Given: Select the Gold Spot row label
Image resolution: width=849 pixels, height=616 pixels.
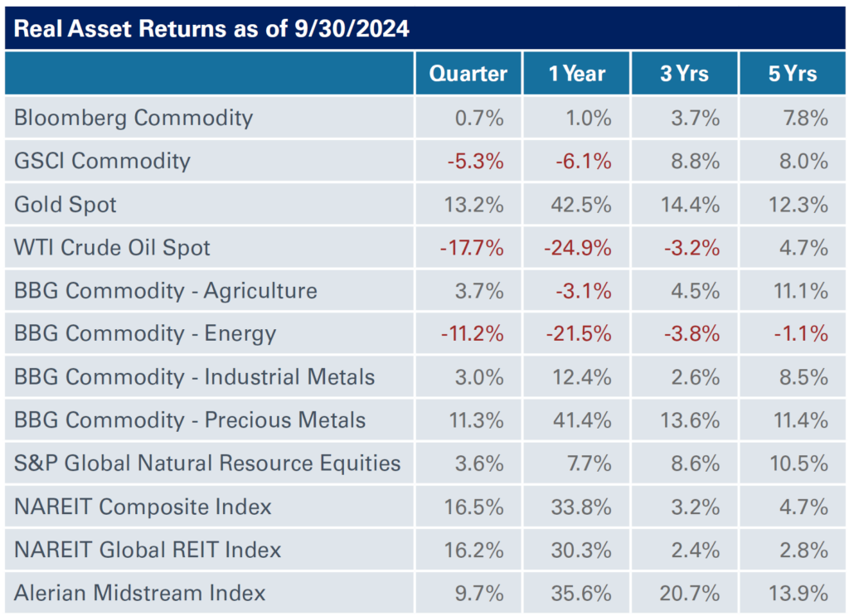Looking at the screenshot, I should (65, 205).
